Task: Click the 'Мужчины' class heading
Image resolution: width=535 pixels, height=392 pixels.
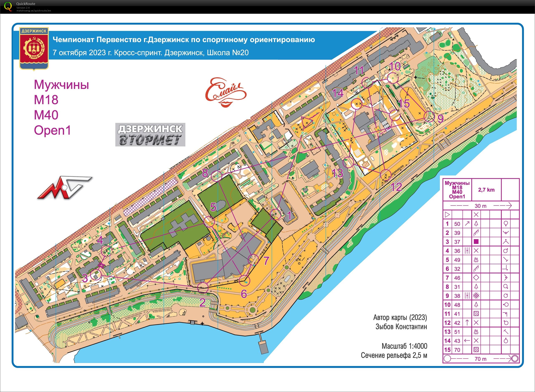Action: tap(61, 84)
